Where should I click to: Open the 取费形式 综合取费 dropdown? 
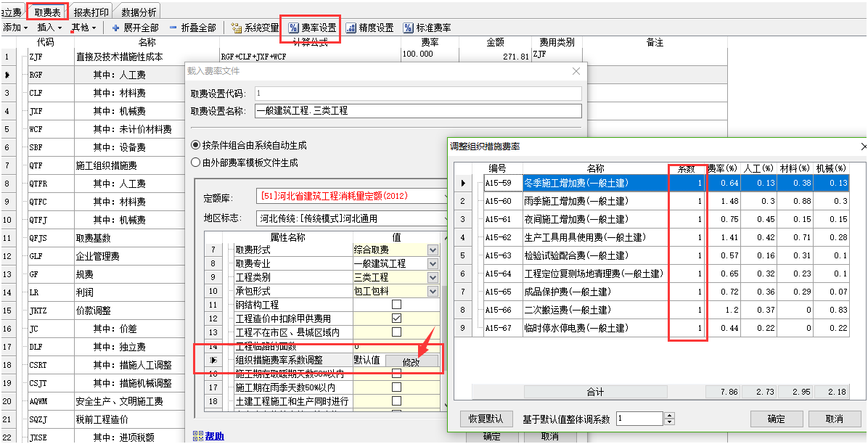pyautogui.click(x=433, y=250)
